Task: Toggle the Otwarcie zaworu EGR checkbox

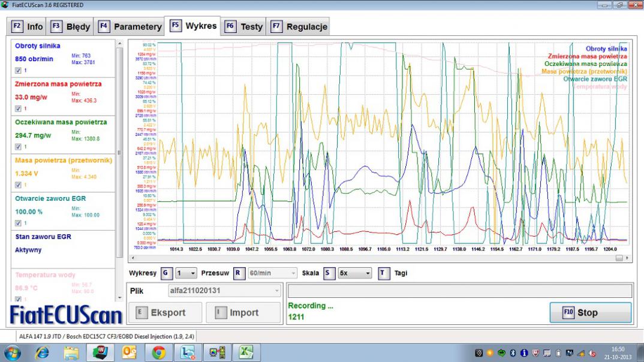Action: coord(18,223)
